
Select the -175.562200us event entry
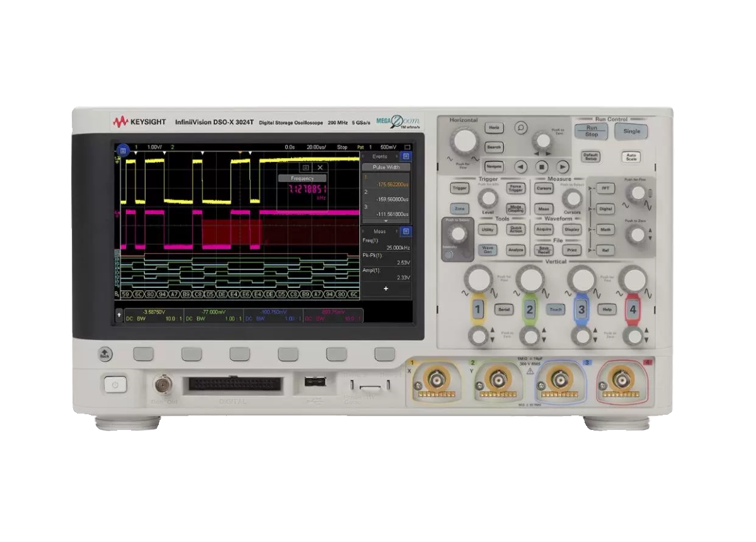click(x=386, y=181)
